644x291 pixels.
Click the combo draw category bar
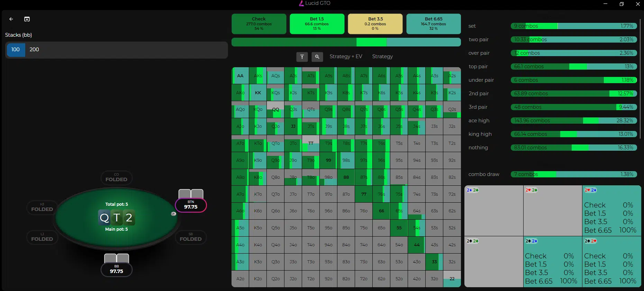click(573, 174)
